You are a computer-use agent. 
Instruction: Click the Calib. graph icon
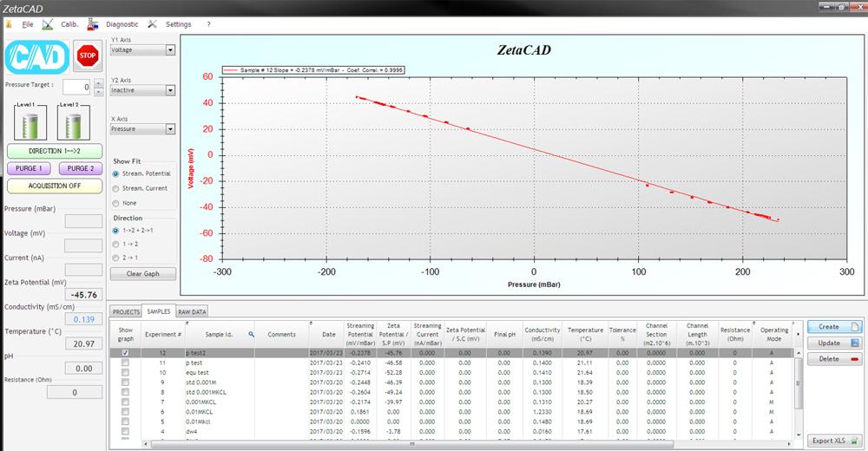click(48, 24)
